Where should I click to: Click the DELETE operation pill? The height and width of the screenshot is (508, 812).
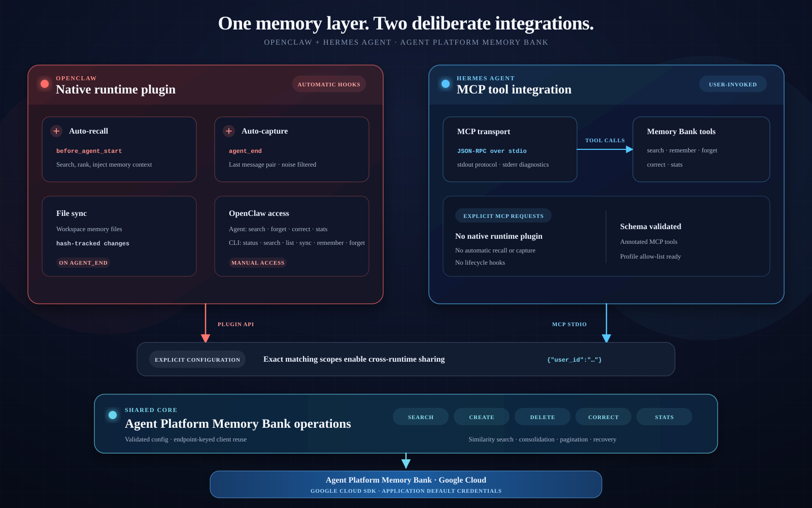pos(543,417)
